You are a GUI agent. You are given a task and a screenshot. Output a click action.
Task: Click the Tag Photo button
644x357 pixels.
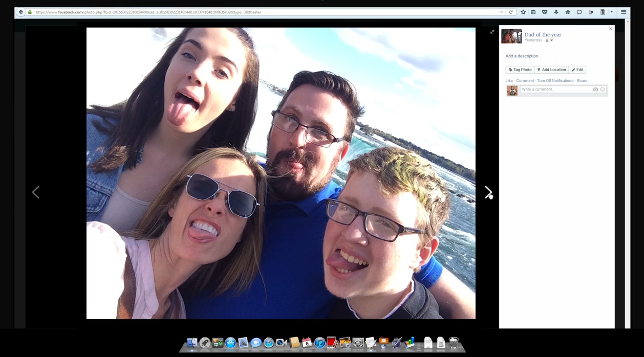(520, 70)
